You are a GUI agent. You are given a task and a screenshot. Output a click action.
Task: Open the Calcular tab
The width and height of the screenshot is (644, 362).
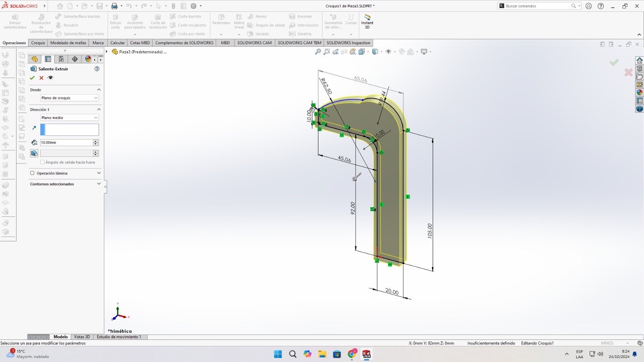tap(118, 43)
